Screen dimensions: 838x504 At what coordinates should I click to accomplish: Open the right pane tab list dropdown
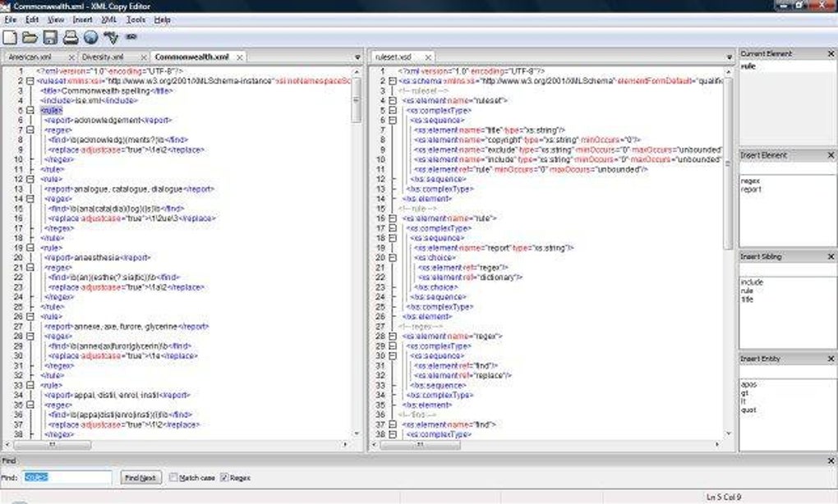point(730,57)
